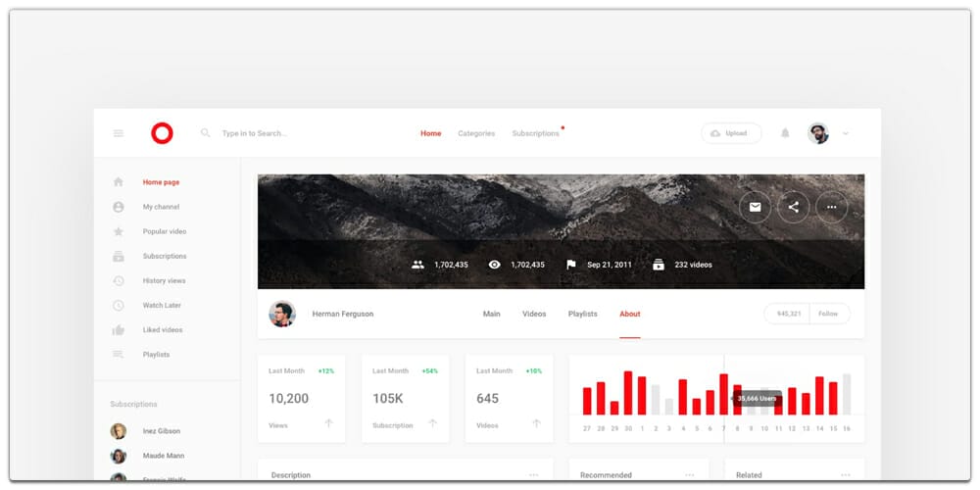Select the About channel tab
This screenshot has width=980, height=490.
click(x=630, y=314)
